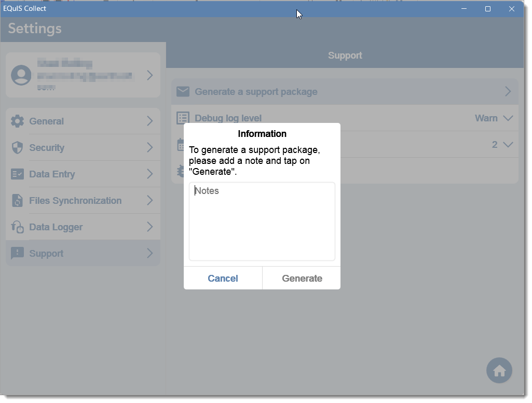Viewport: 532px width, 403px height.
Task: Click the General gear icon
Action: [17, 121]
